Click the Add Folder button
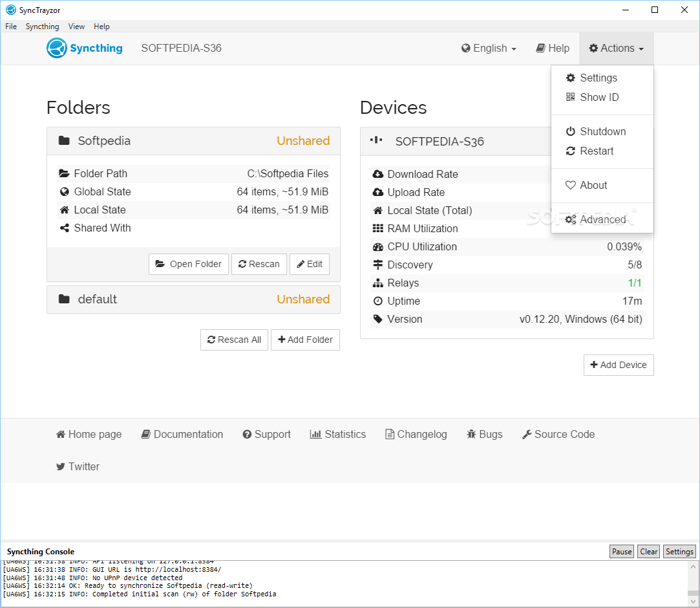Screen dimensions: 700x608 tap(305, 340)
